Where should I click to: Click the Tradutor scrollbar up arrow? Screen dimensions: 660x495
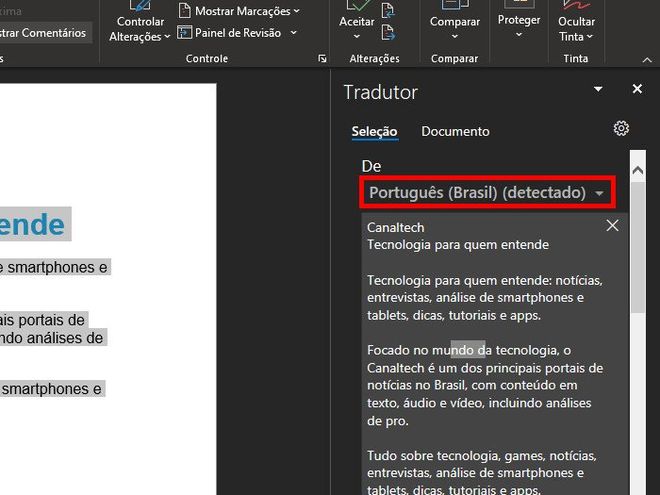coord(638,170)
